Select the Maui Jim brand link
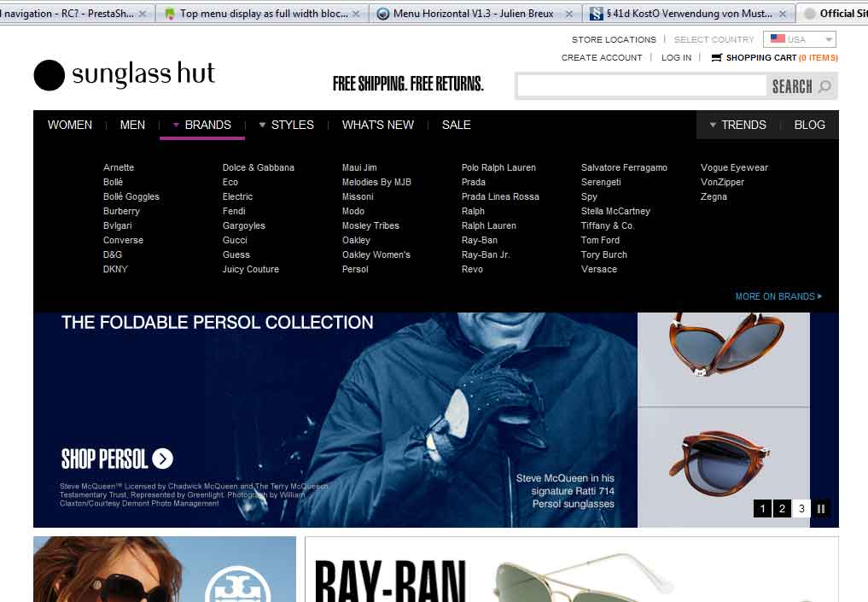868x602 pixels. [x=359, y=168]
